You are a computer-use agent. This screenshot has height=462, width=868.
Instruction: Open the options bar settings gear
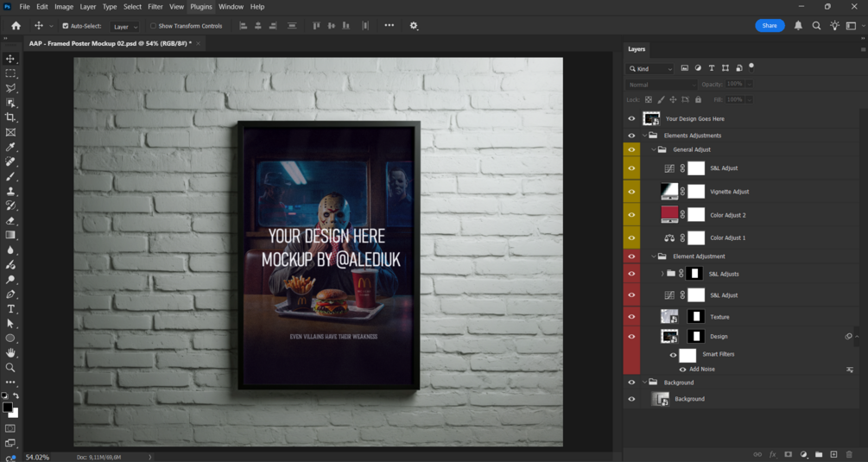tap(414, 25)
